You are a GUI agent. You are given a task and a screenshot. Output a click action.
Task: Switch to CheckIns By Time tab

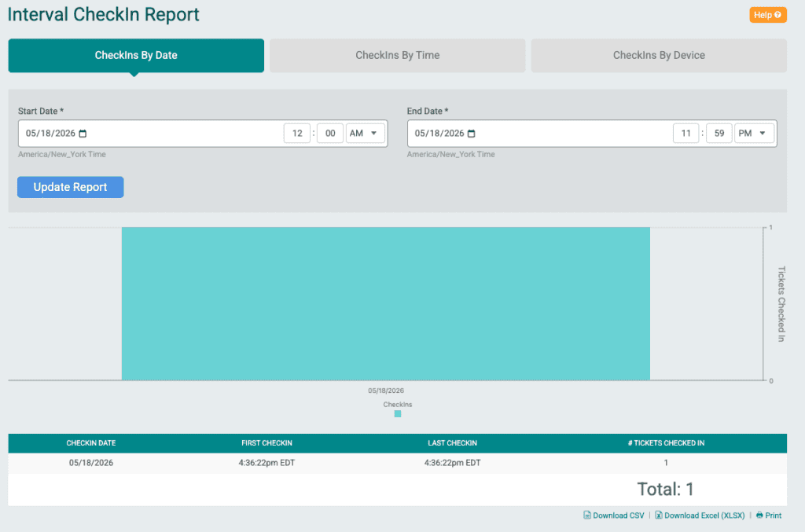[397, 56]
